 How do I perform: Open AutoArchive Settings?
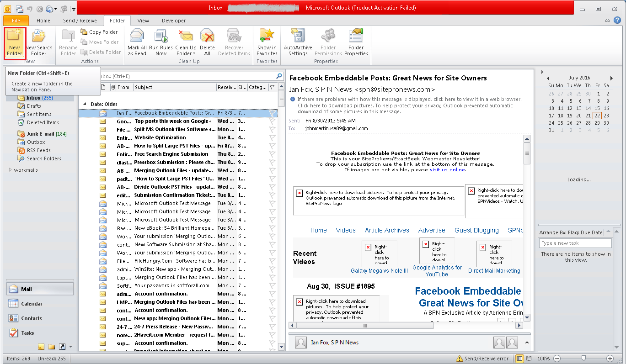coord(298,43)
